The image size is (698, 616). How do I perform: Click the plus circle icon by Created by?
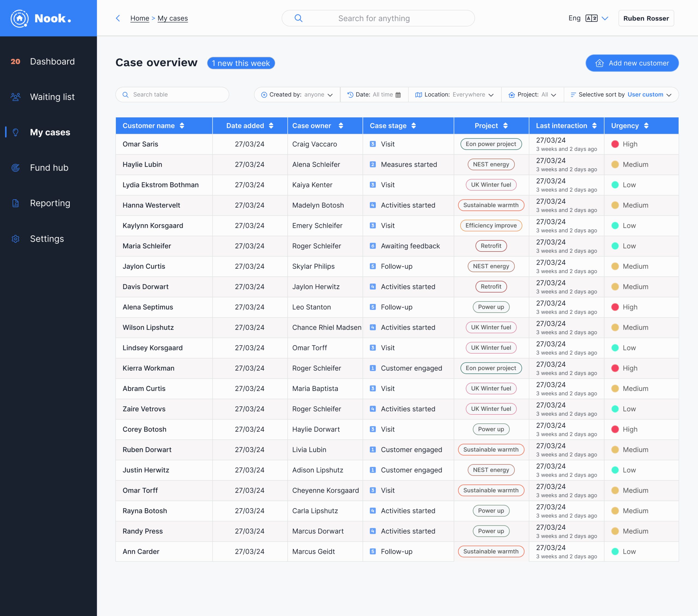[264, 95]
